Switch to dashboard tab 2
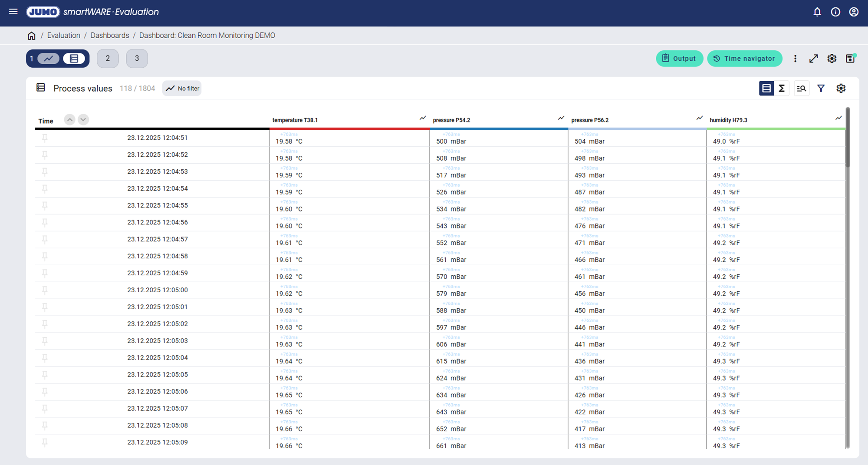 click(108, 59)
